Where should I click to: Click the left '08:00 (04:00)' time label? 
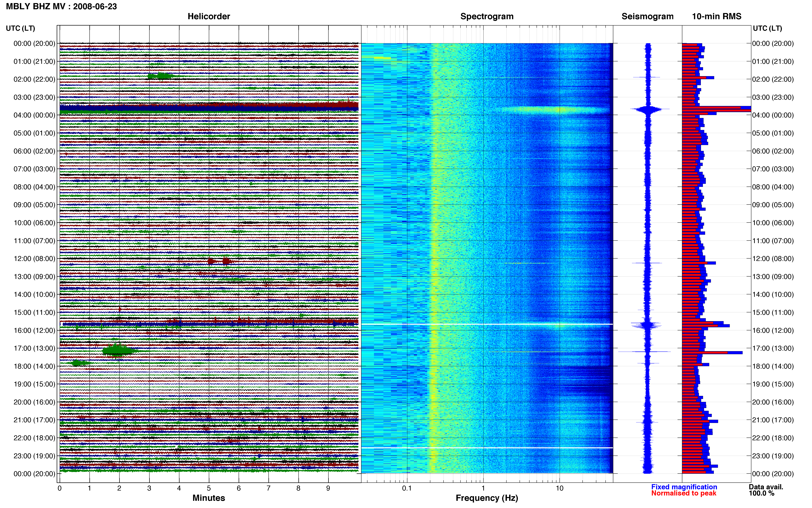tap(34, 187)
